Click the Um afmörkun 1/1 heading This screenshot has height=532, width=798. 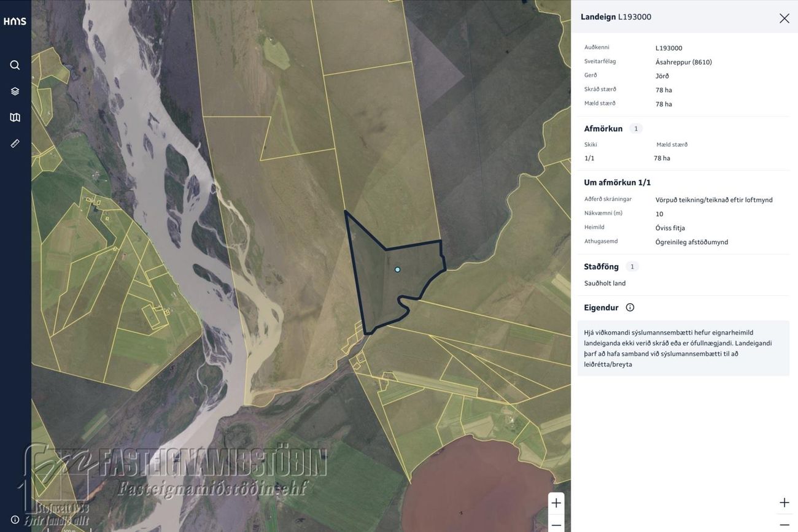pyautogui.click(x=618, y=182)
